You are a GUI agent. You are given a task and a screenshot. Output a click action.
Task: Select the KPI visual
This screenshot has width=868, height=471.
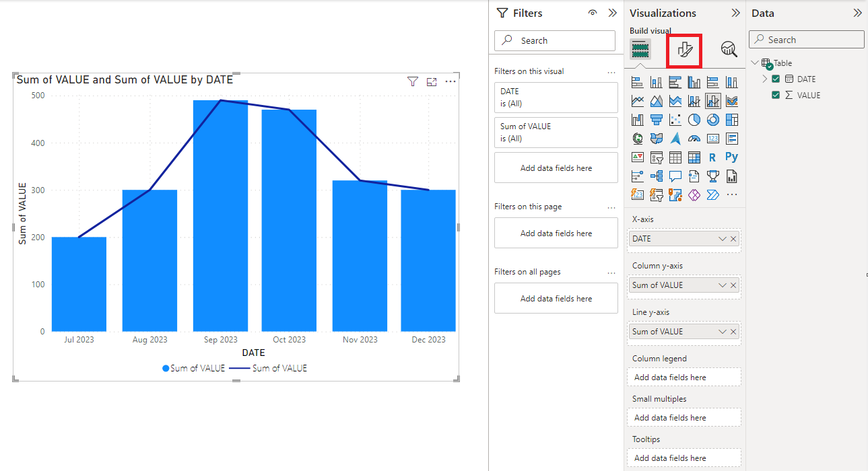point(638,158)
